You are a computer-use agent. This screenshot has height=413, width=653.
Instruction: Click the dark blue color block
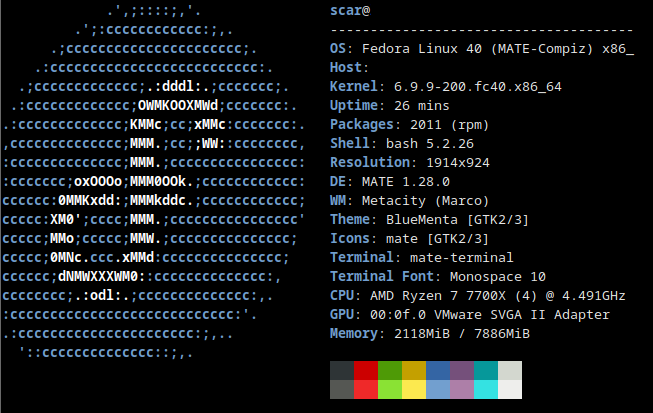pos(438,370)
